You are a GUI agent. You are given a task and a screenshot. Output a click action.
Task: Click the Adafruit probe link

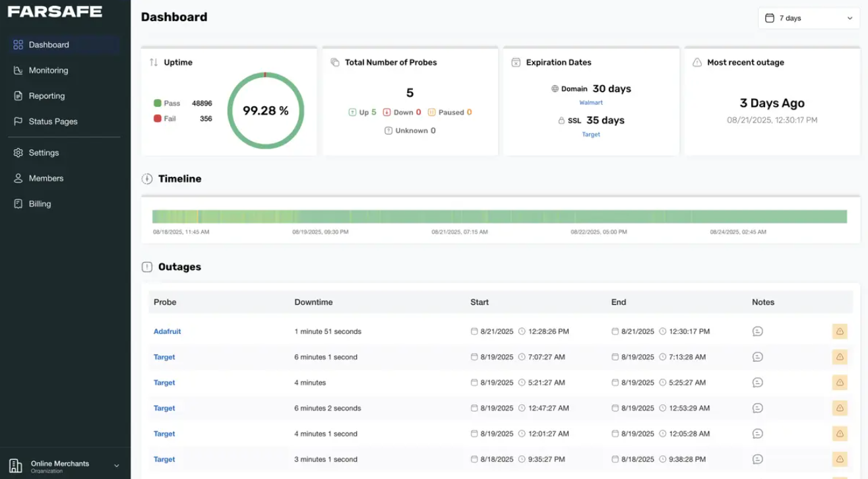(167, 331)
